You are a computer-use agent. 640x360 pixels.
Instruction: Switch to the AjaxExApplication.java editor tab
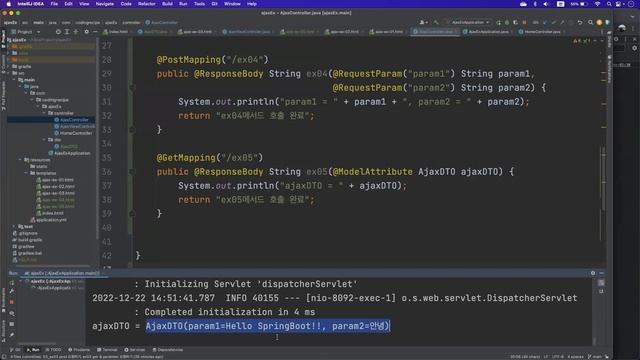point(488,31)
